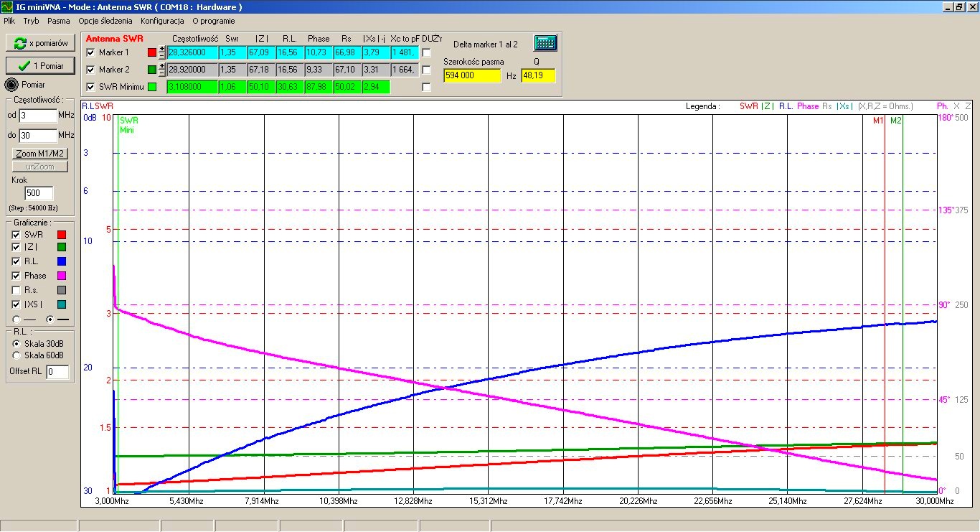The image size is (980, 532).
Task: Click the red Marker 1 color square
Action: tap(151, 52)
